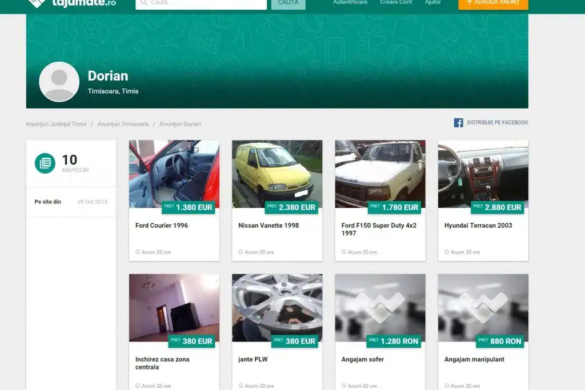Click Distribuie pe Facebook link
This screenshot has height=390, width=585.
(x=497, y=122)
